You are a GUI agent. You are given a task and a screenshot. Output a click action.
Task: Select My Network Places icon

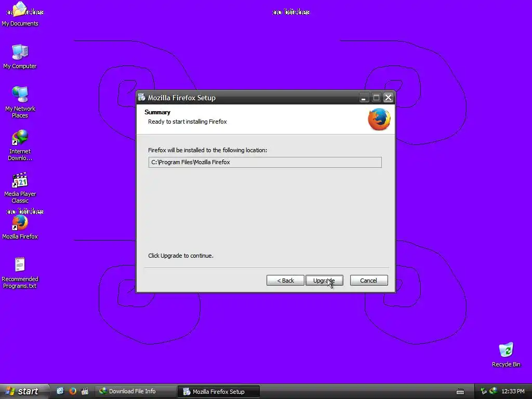tap(20, 102)
